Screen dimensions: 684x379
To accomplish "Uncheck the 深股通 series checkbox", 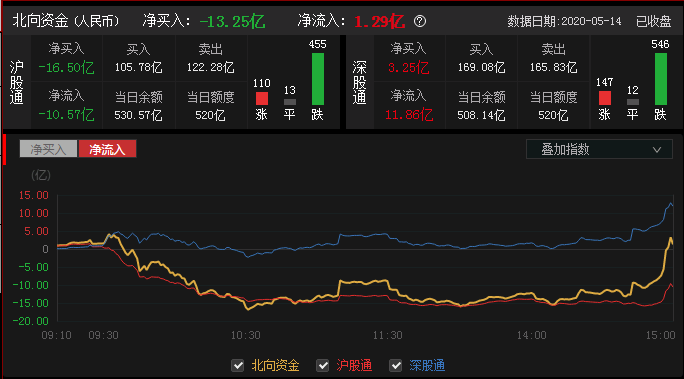I will point(396,365).
